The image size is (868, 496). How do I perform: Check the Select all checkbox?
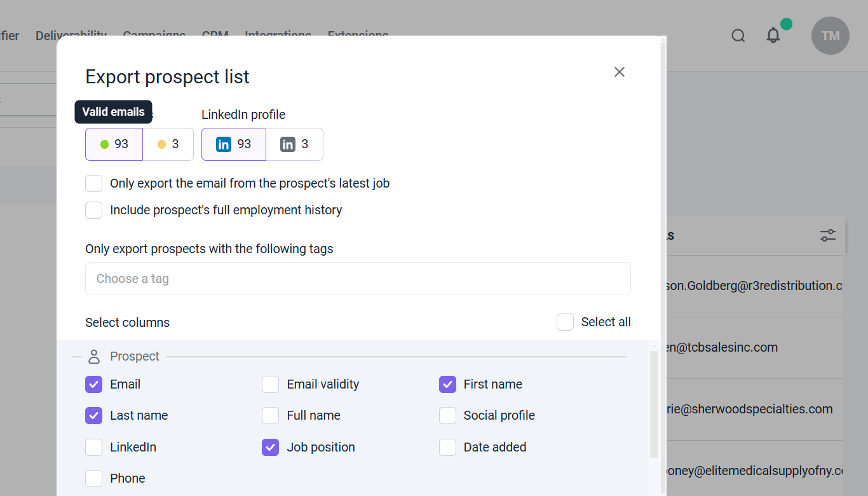click(x=565, y=322)
